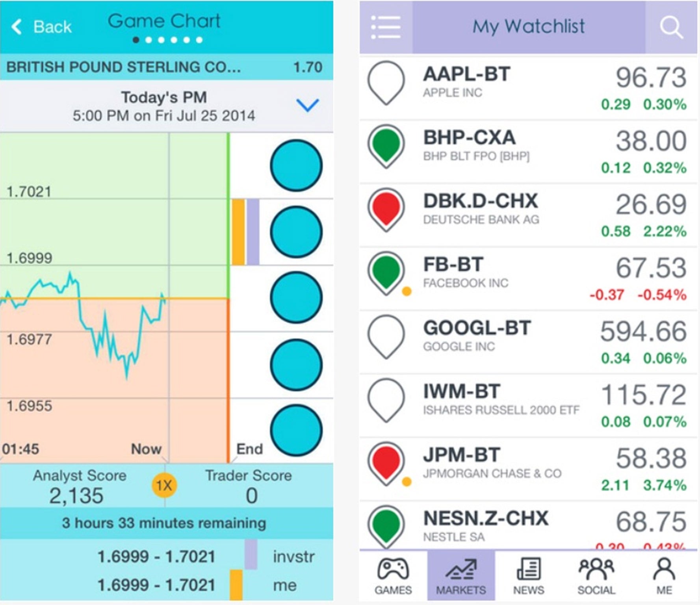700x605 pixels.
Task: Click the orange me legend swatch
Action: point(236,585)
